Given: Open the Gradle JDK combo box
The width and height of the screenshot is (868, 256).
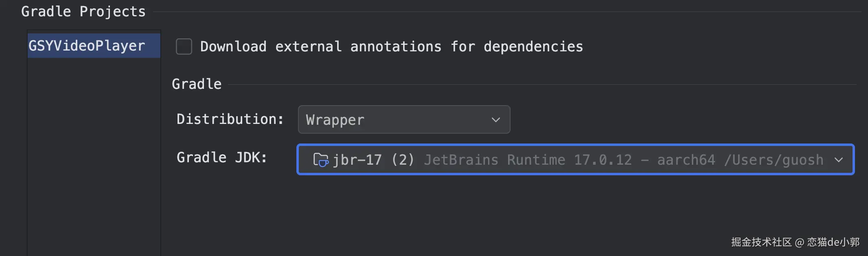Looking at the screenshot, I should [575, 159].
